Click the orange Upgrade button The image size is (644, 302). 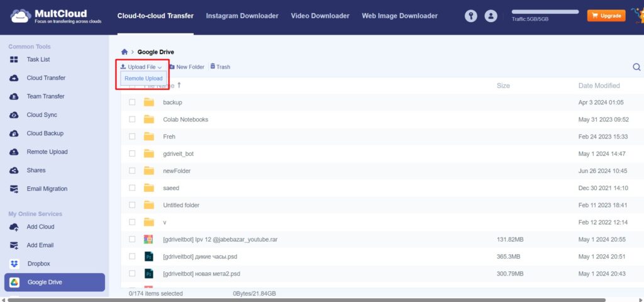(x=606, y=16)
